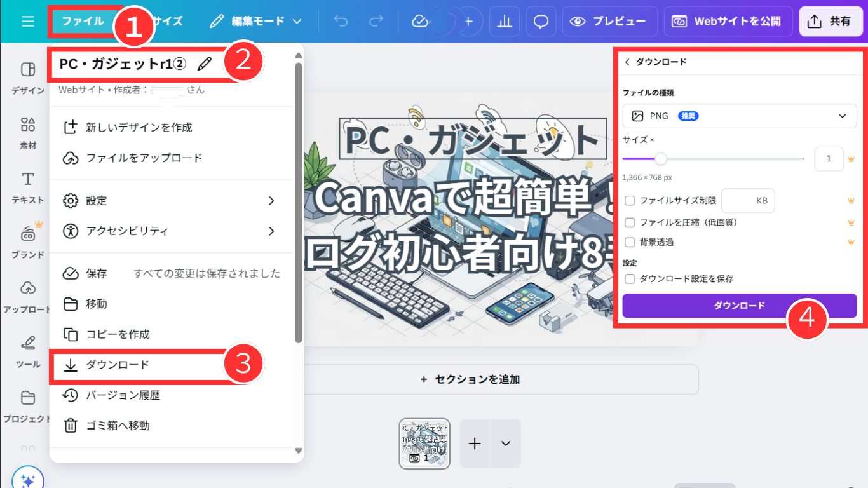Click the purple ダウンロード button

(x=740, y=306)
